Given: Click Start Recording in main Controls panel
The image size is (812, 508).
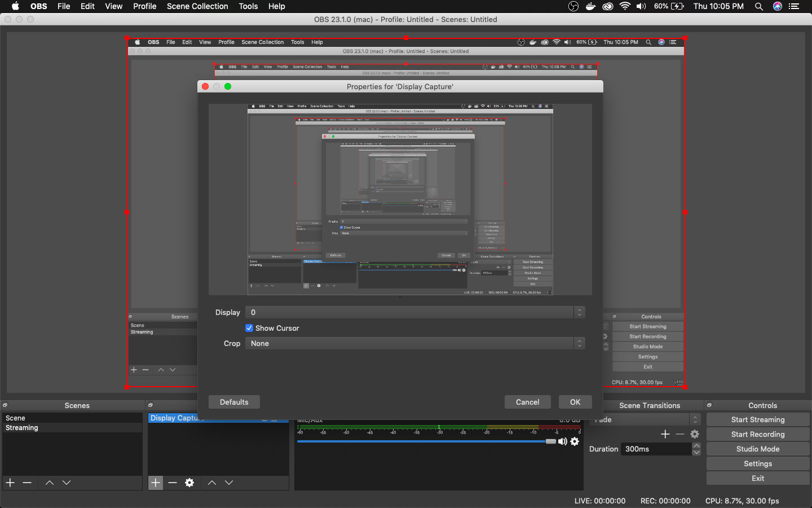Looking at the screenshot, I should coord(758,434).
